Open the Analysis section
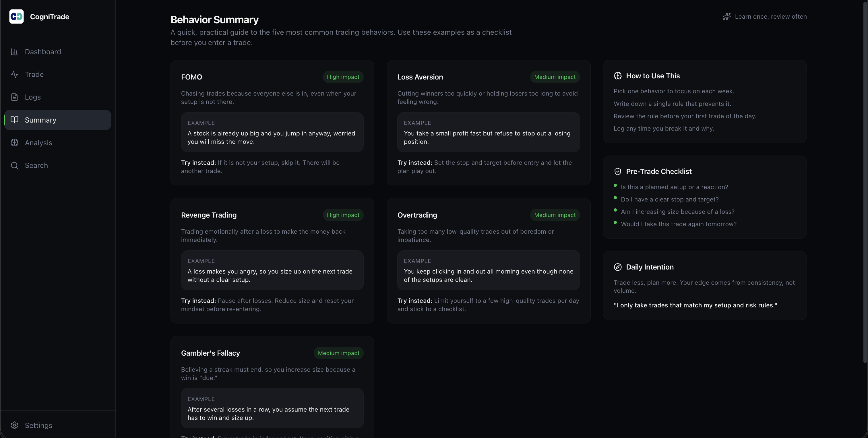Viewport: 868px width, 438px height. pyautogui.click(x=38, y=143)
